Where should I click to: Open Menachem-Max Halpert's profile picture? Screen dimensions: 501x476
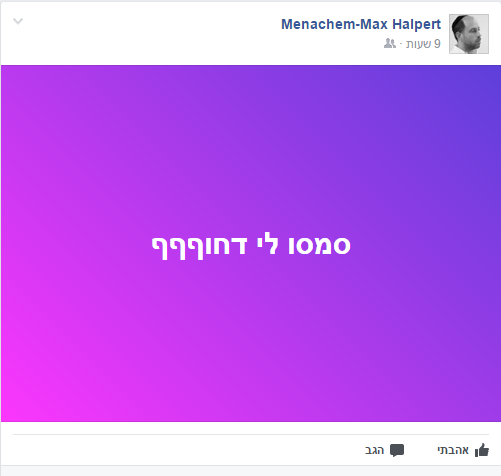click(x=469, y=34)
